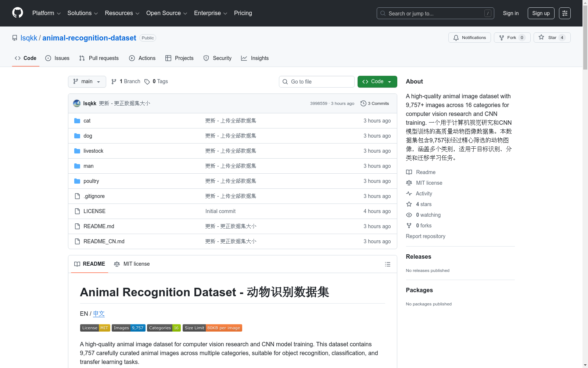
Task: Click the pulse icon beside Activity
Action: point(409,194)
